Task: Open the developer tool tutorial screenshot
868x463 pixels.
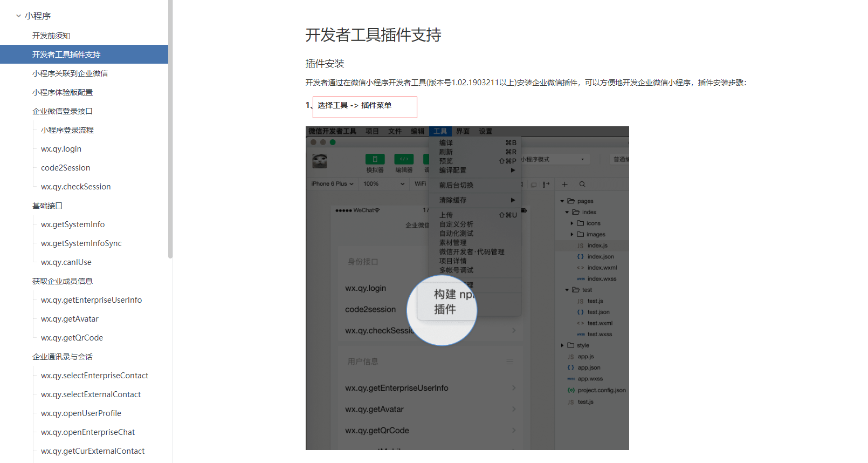Action: pos(467,288)
